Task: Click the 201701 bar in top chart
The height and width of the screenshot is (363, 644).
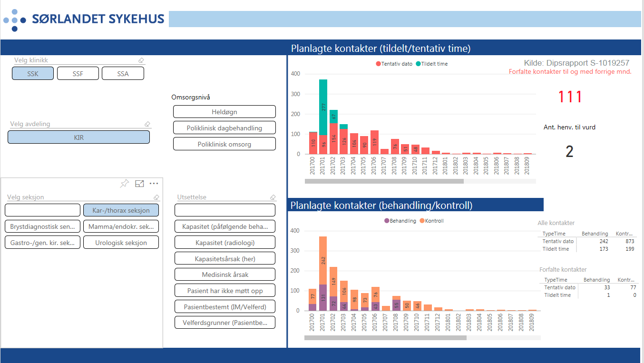Action: pos(323,117)
